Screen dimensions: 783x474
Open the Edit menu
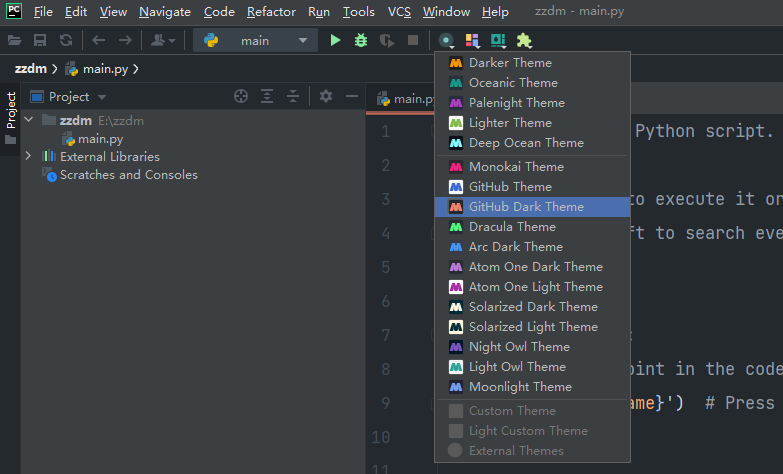click(76, 11)
